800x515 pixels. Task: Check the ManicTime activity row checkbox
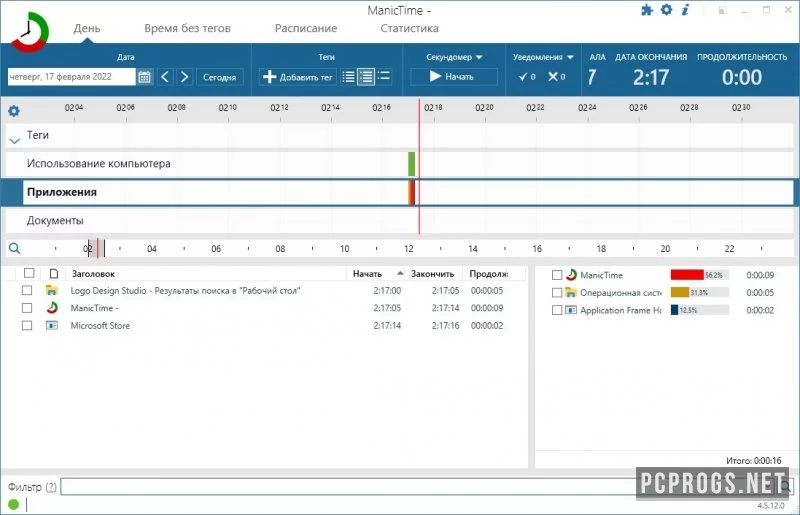27,308
